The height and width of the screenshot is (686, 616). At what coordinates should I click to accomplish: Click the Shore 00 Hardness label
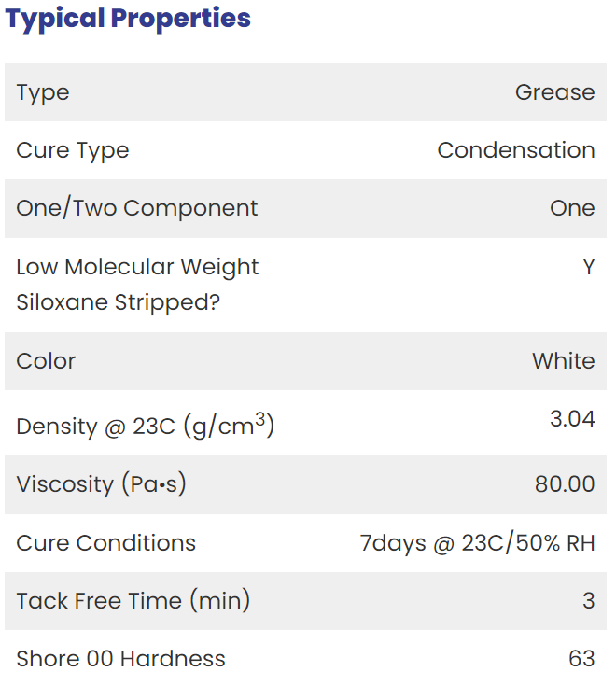120,659
